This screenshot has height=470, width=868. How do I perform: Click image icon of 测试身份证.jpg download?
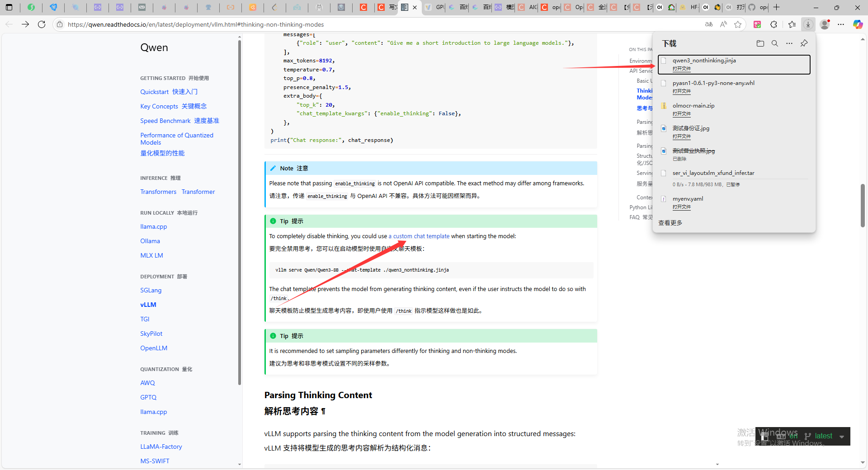tap(664, 128)
